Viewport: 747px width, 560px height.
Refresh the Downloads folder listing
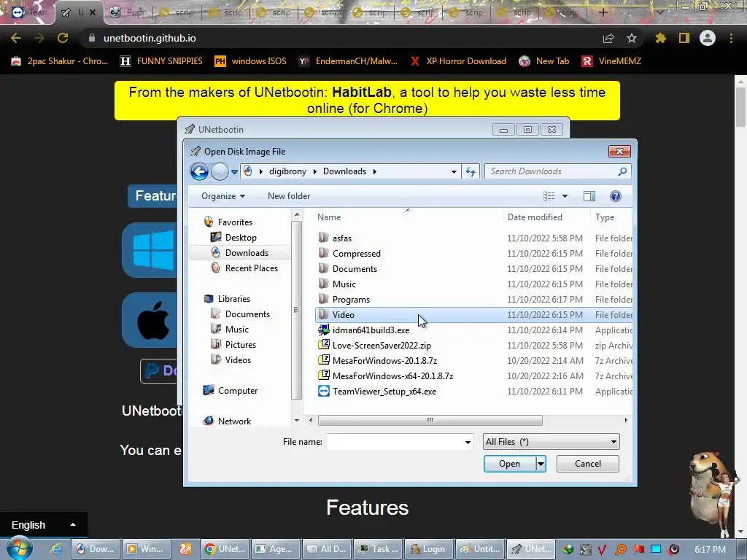(x=471, y=171)
